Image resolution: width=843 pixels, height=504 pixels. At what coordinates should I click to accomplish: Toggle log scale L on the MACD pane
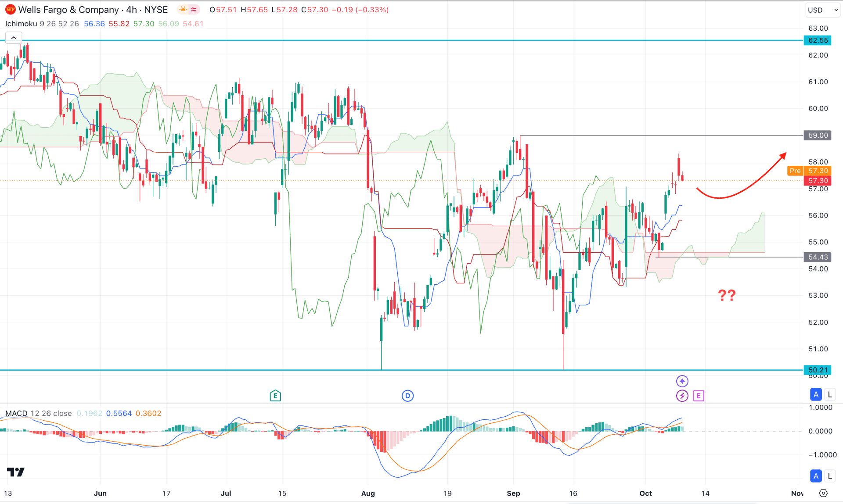point(829,476)
